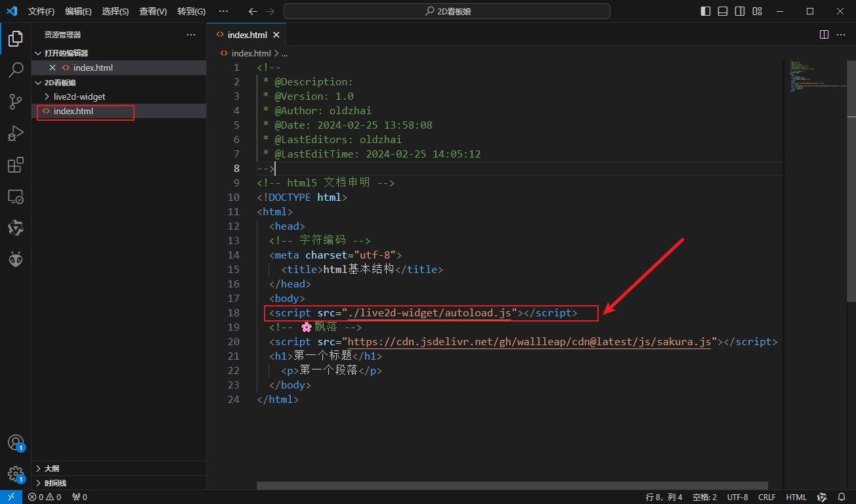Go back with the left arrow
Image resolution: width=856 pixels, height=504 pixels.
(x=253, y=11)
